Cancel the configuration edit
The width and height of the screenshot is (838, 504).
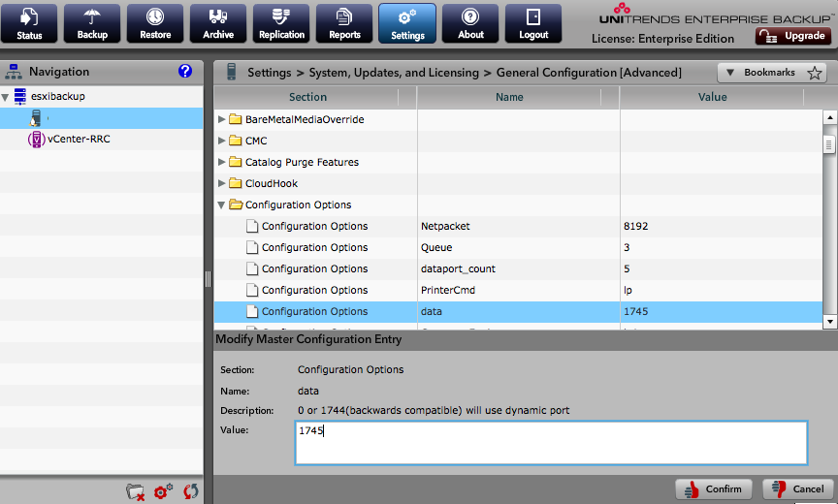point(798,489)
